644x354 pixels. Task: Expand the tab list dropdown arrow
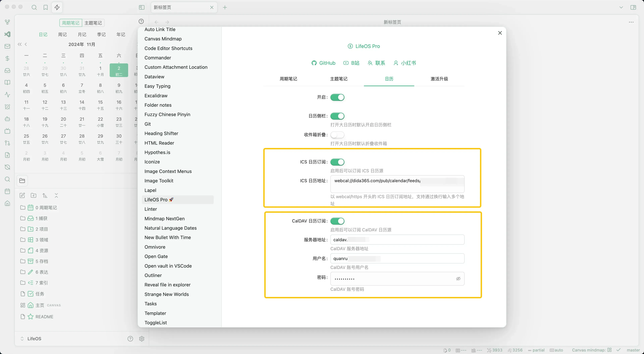tap(621, 7)
